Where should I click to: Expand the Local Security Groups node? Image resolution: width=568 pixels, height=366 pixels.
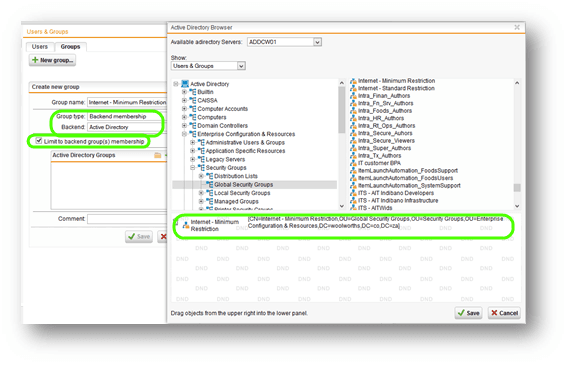[201, 193]
